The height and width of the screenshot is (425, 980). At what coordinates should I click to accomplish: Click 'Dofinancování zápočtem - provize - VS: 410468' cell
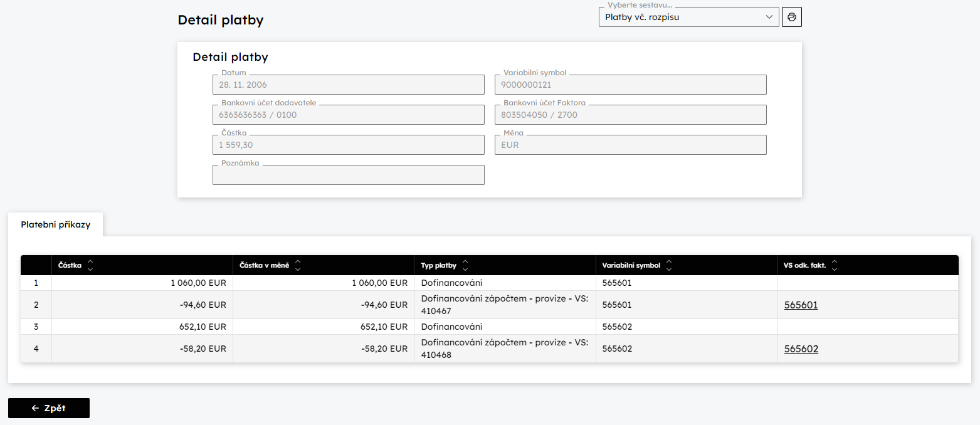pos(505,349)
